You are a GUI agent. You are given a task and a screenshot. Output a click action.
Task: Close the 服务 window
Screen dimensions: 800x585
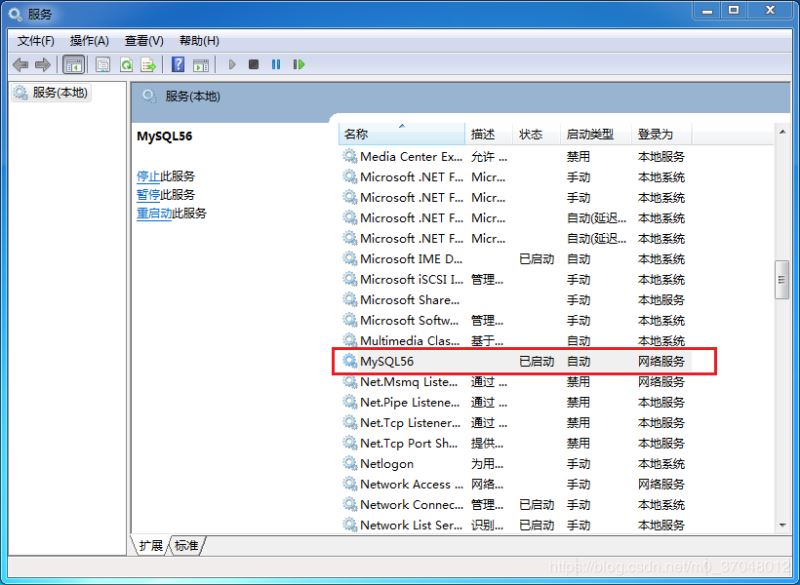[x=770, y=11]
